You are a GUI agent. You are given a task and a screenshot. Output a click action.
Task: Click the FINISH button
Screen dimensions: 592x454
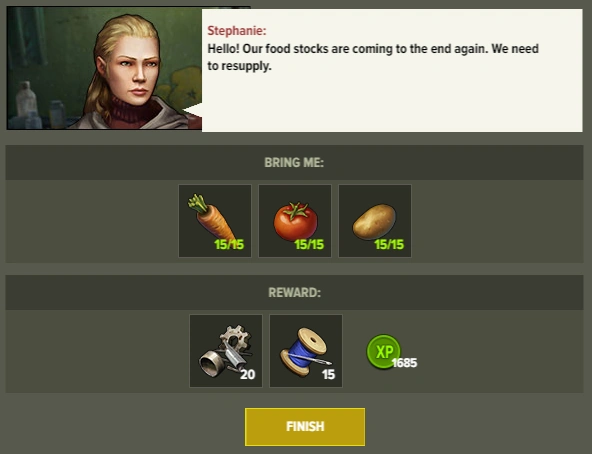point(305,427)
